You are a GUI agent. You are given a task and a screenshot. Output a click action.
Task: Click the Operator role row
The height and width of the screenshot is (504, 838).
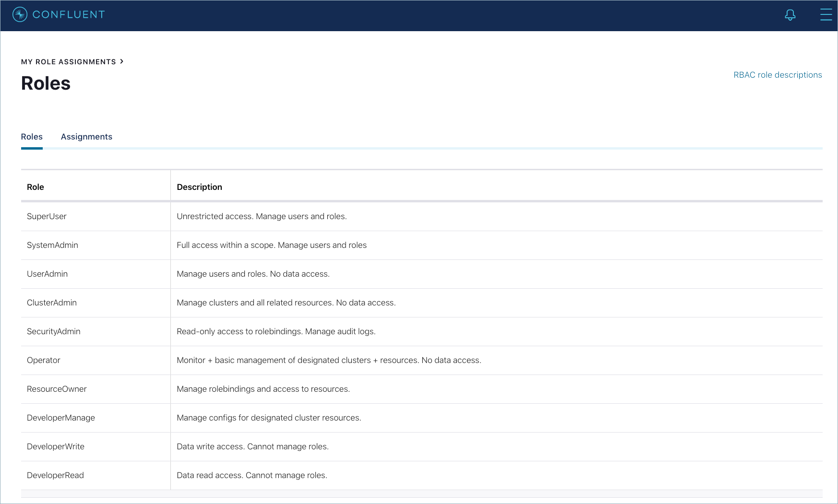click(x=44, y=360)
